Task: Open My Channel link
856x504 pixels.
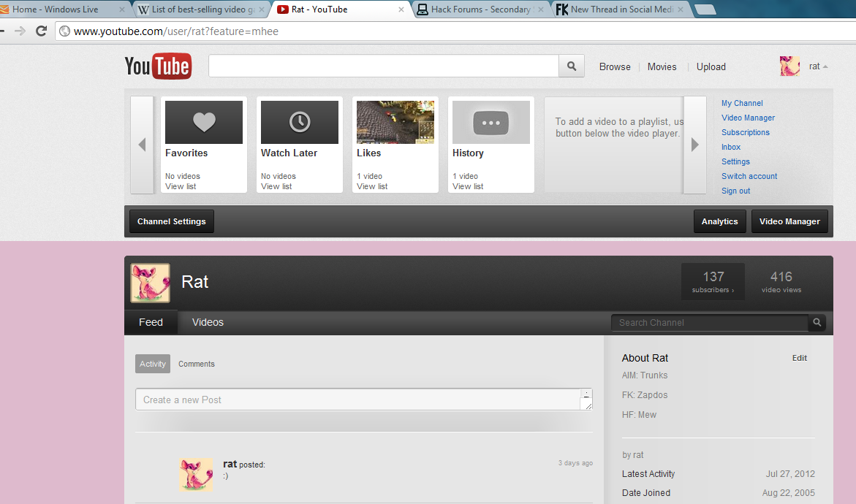Action: (742, 103)
